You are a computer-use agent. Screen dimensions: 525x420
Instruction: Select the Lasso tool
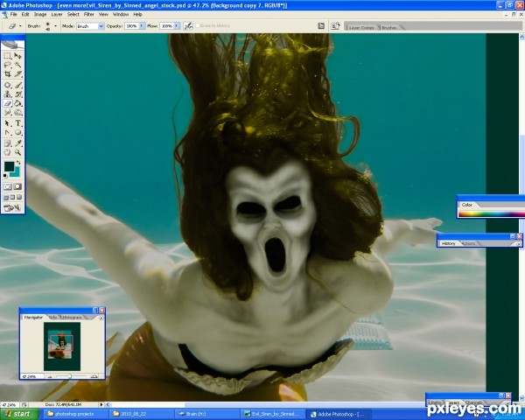pyautogui.click(x=7, y=65)
